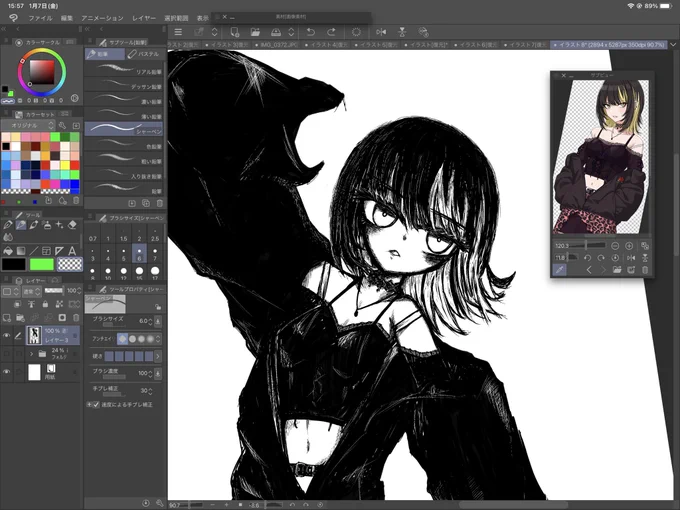Viewport: 680px width, 510px height.
Task: Show the 24% folder layer via visibility box
Action: coord(7,354)
